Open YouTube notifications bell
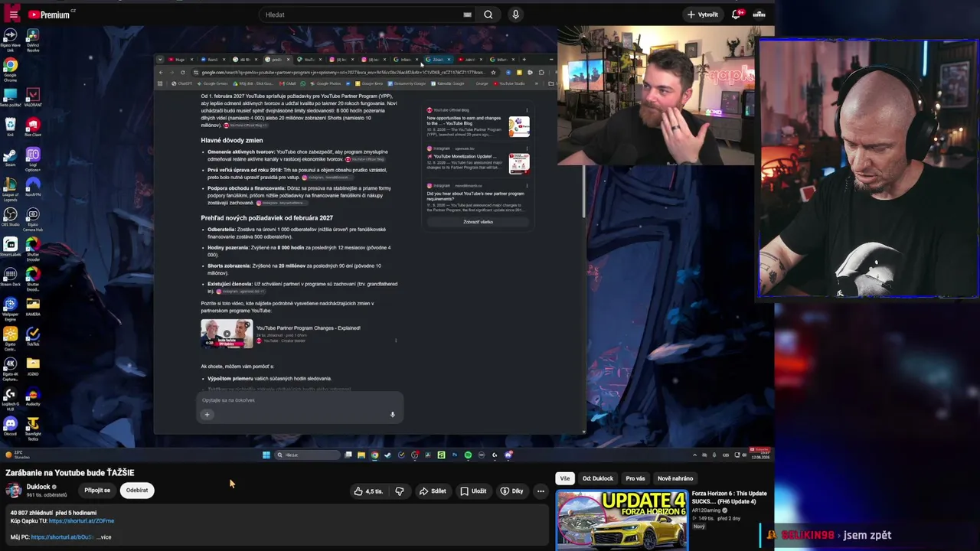The width and height of the screenshot is (980, 551). 737,15
